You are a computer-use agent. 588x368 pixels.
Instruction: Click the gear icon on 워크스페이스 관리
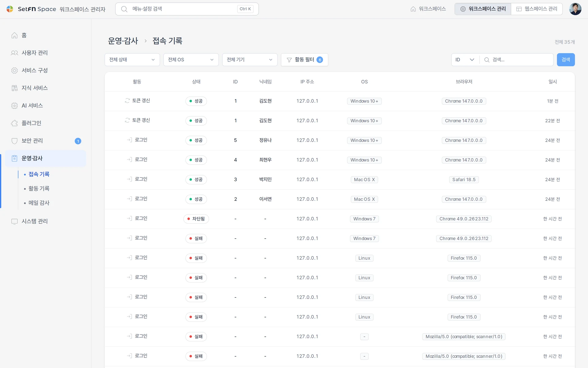[x=463, y=9]
